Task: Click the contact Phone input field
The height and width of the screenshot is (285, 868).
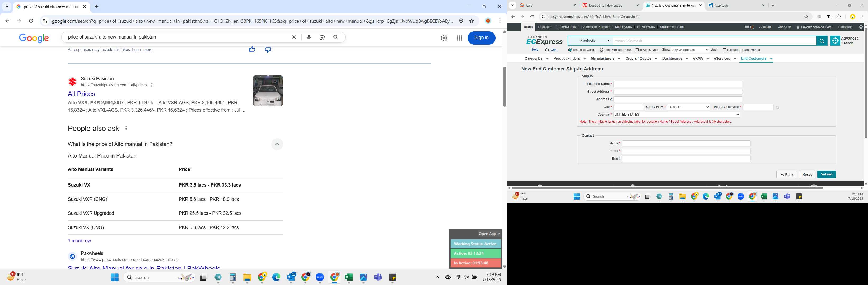Action: (686, 151)
